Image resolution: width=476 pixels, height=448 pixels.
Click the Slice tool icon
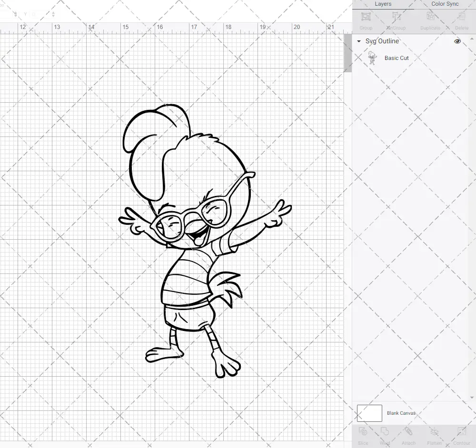[363, 432]
